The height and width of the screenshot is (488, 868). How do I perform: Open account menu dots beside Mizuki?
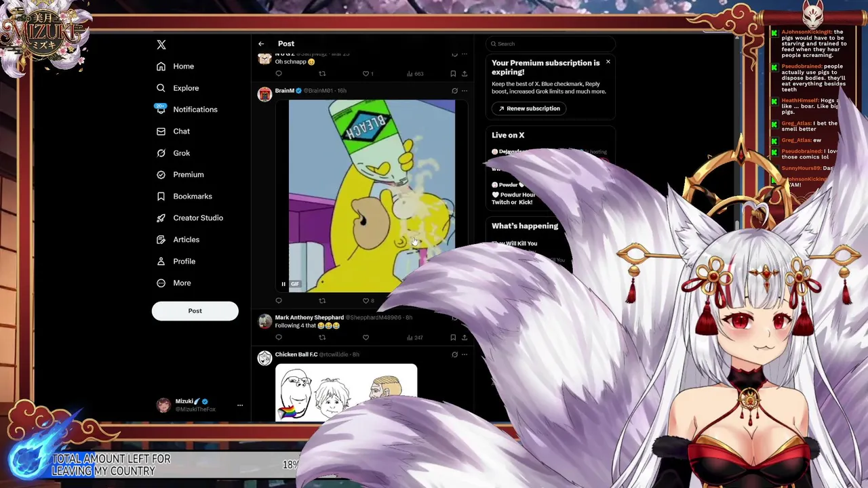click(x=239, y=405)
